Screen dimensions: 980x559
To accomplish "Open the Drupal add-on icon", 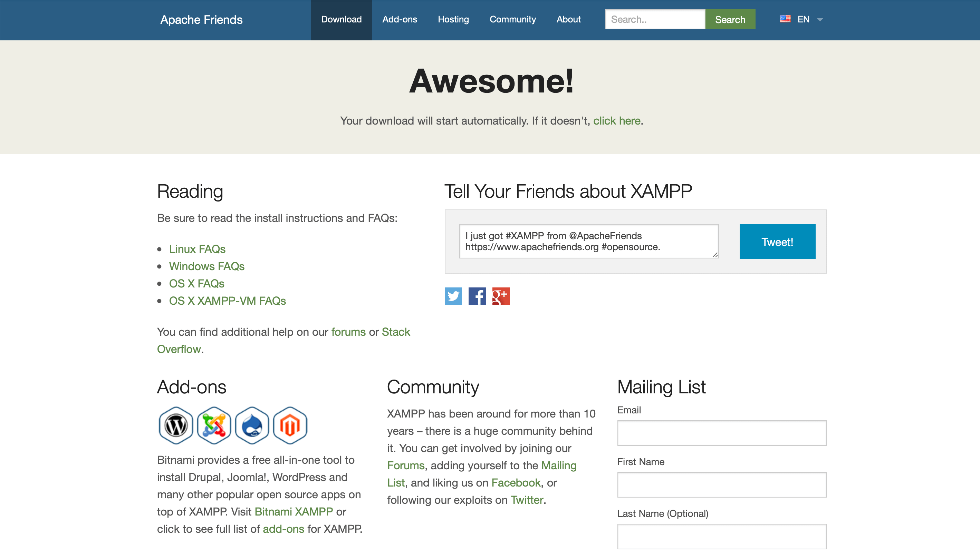I will tap(252, 425).
